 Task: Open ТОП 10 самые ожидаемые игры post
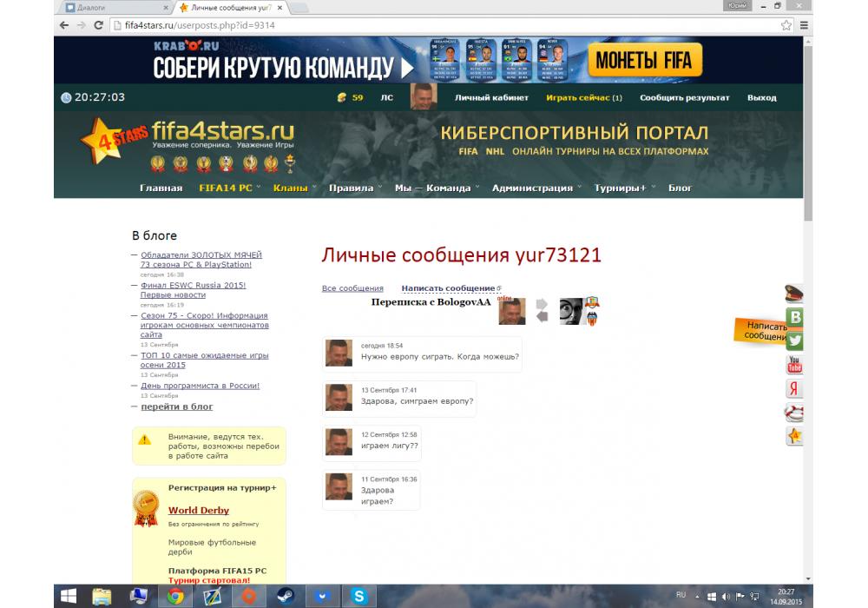[x=204, y=360]
